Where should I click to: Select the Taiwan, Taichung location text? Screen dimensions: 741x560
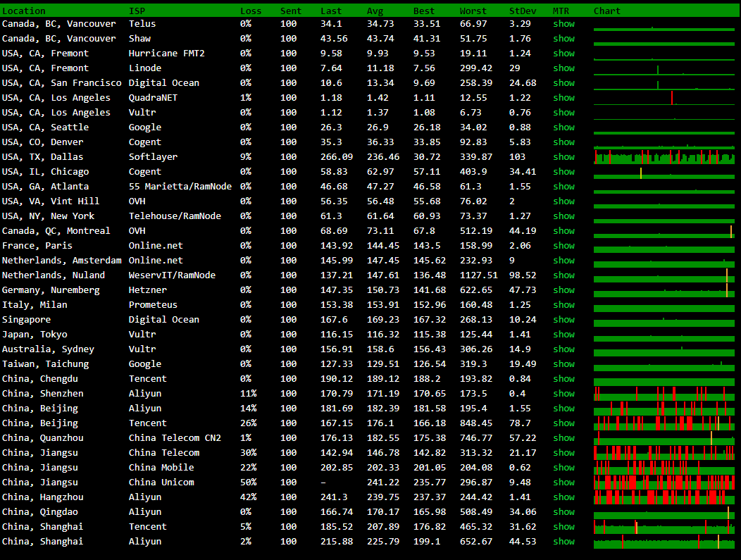tap(45, 364)
